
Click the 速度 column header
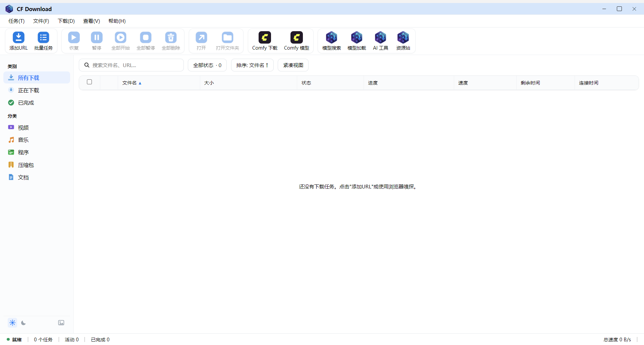tap(485, 83)
